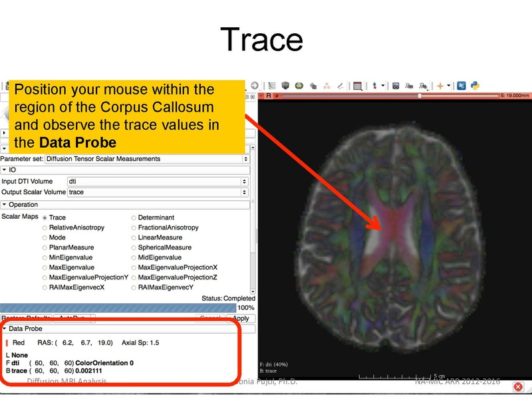The height and width of the screenshot is (399, 532).
Task: Click the Volume Rendering cube icon
Action: [x=285, y=86]
